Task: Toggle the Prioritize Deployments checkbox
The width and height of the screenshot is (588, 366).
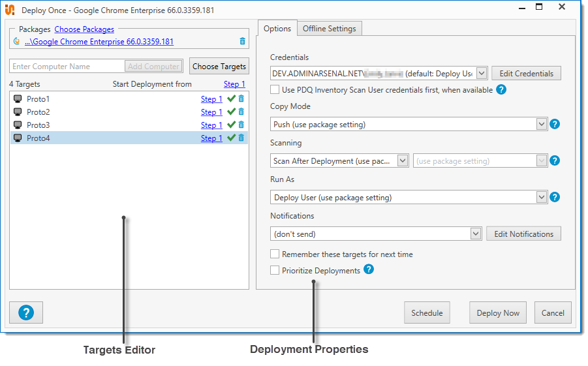Action: pyautogui.click(x=275, y=270)
